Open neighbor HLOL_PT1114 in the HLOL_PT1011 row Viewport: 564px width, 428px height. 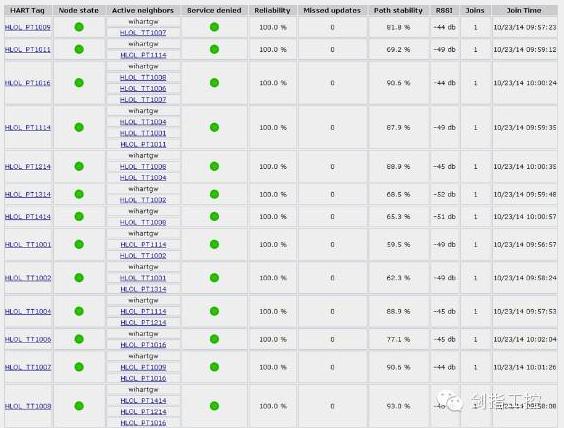(143, 55)
